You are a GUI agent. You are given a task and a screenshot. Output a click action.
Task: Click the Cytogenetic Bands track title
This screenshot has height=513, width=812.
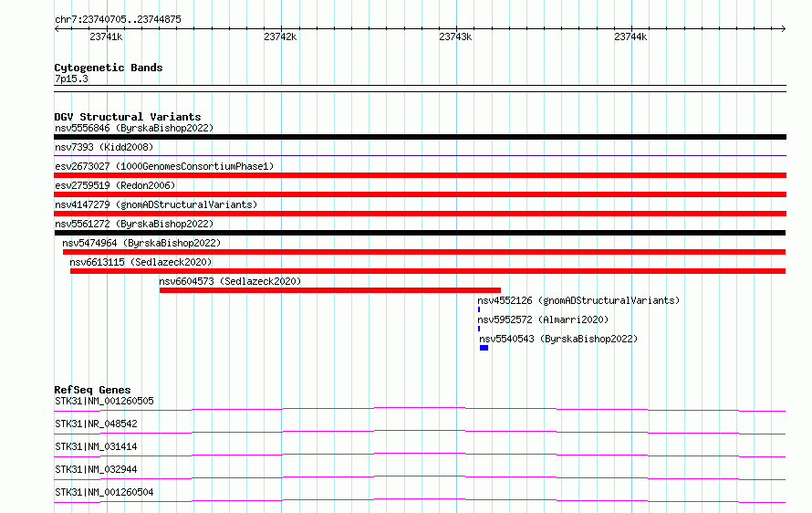click(109, 68)
